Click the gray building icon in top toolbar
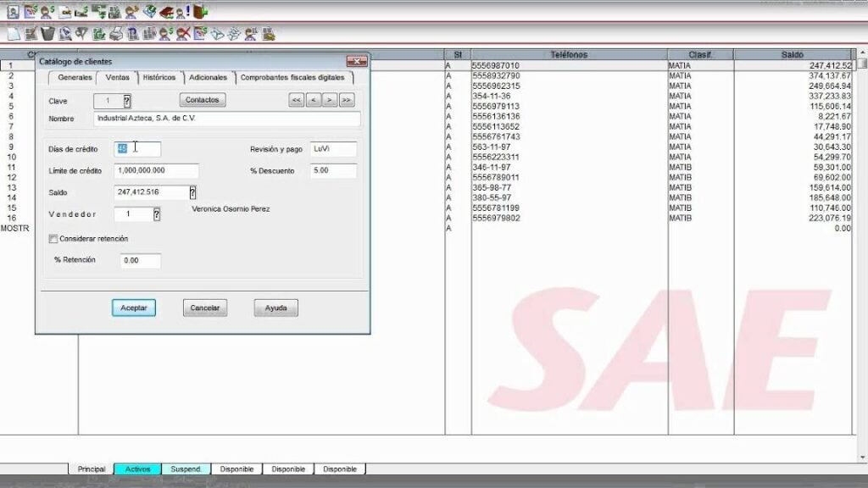The width and height of the screenshot is (868, 488). 115,12
